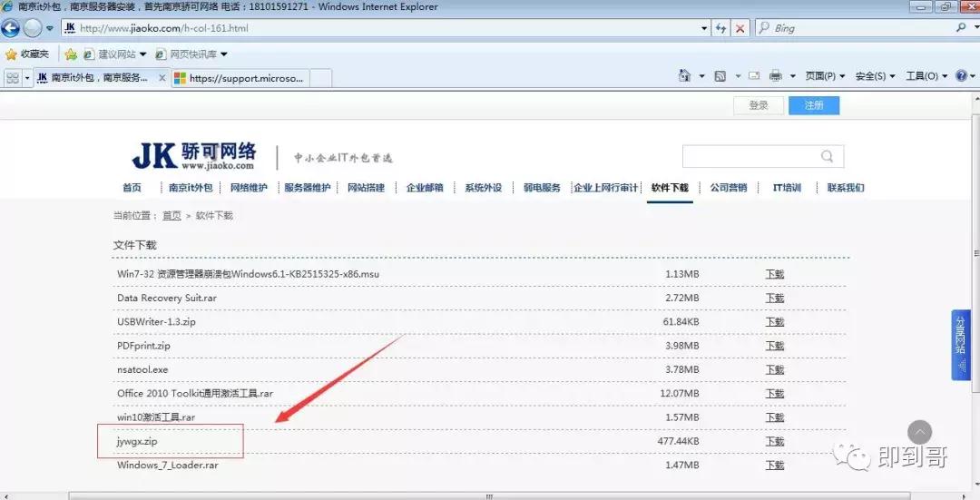Open the blue 分享网站 side tab
Screen dimensions: 980x500
961,345
